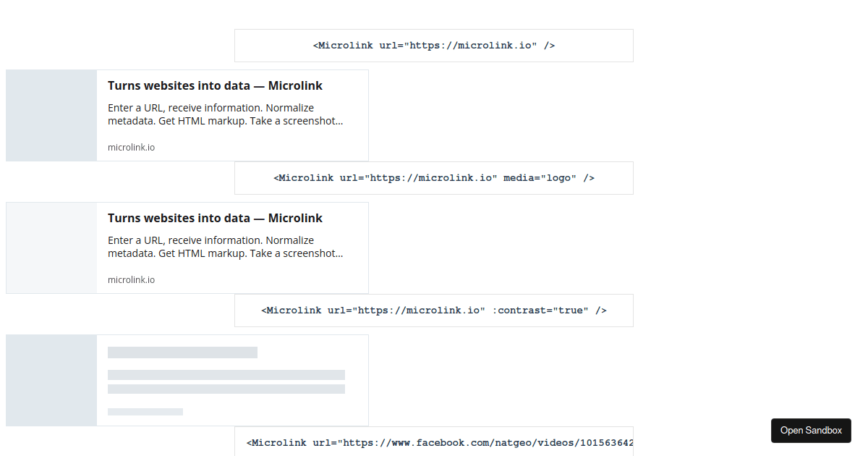This screenshot has width=868, height=456.
Task: Click the microlink.io domain on the second card
Action: [131, 279]
